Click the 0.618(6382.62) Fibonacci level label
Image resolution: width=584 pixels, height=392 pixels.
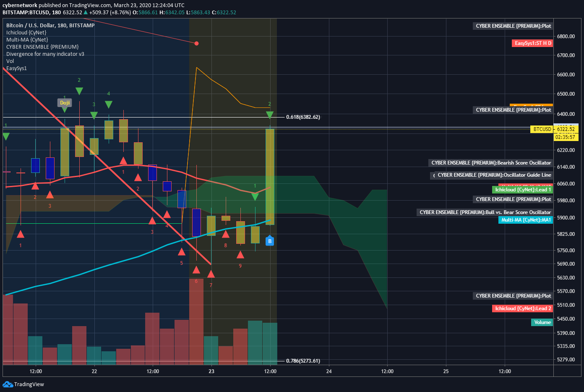303,117
